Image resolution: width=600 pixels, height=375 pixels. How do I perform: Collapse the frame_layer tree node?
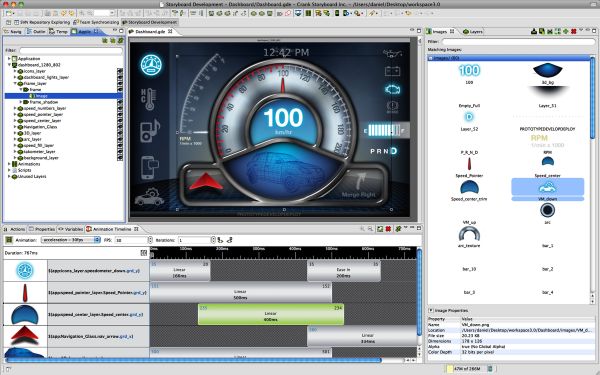(15, 83)
